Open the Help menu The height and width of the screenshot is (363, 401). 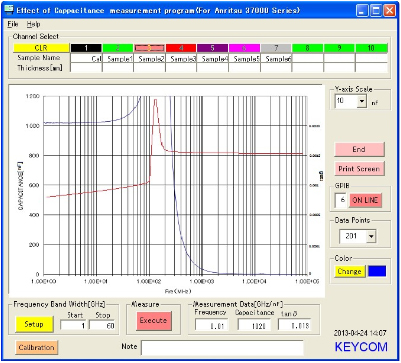(33, 24)
